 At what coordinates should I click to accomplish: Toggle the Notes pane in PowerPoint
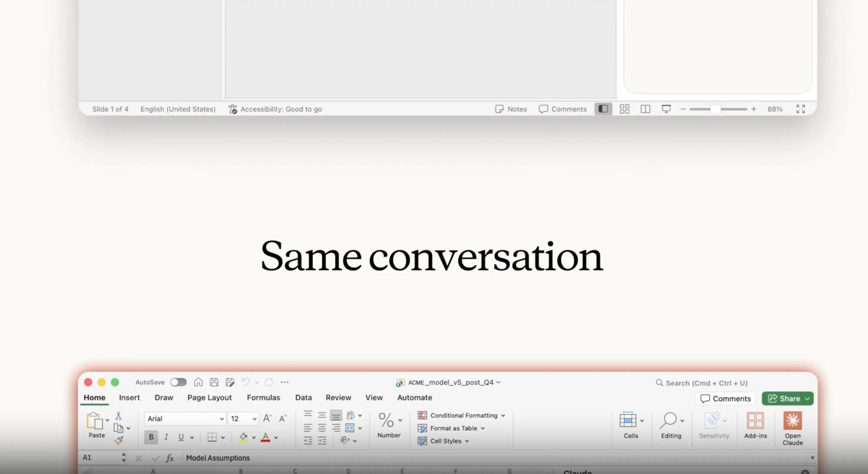pos(511,109)
